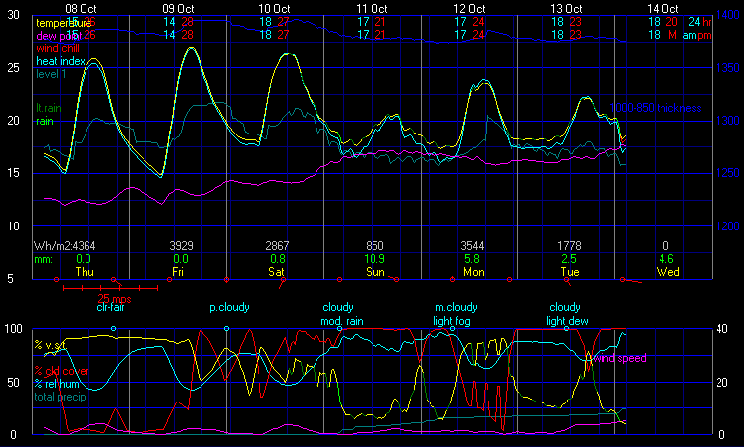
Task: Click the cyan circle marker below "mod. rain"
Action: (x=339, y=329)
